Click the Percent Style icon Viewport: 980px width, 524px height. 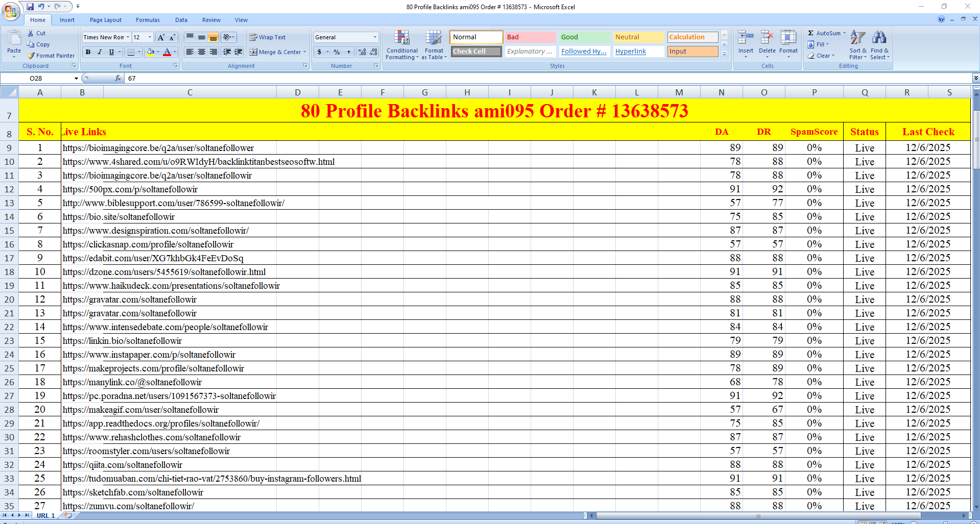(336, 52)
